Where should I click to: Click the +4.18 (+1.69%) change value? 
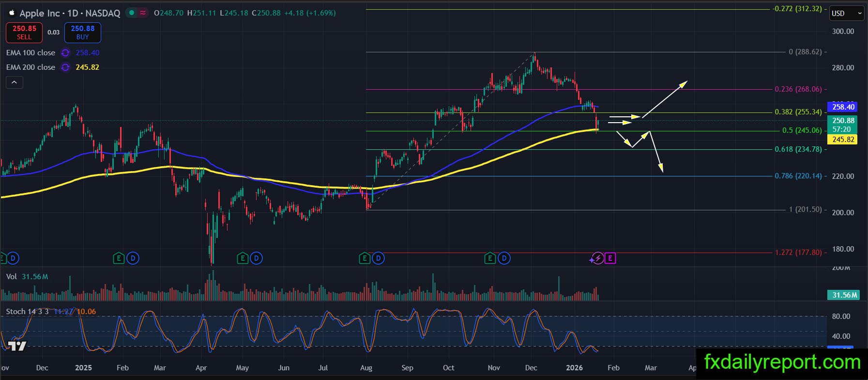coord(309,13)
